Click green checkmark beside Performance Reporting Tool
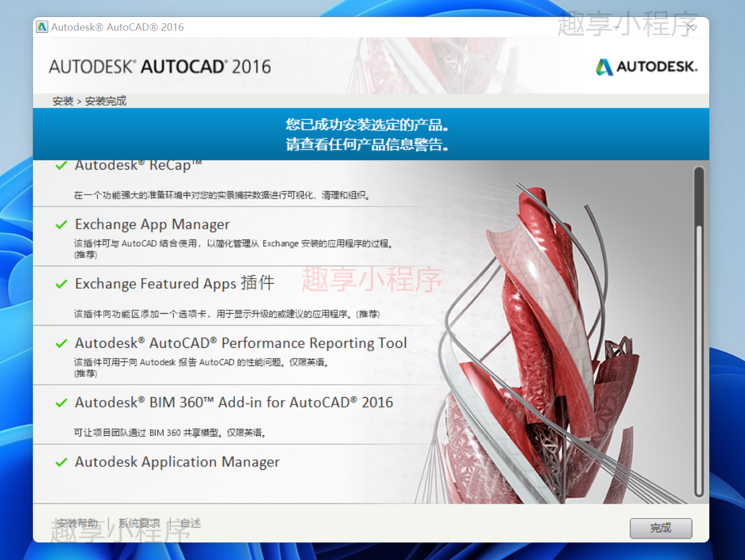745x560 pixels. (61, 343)
